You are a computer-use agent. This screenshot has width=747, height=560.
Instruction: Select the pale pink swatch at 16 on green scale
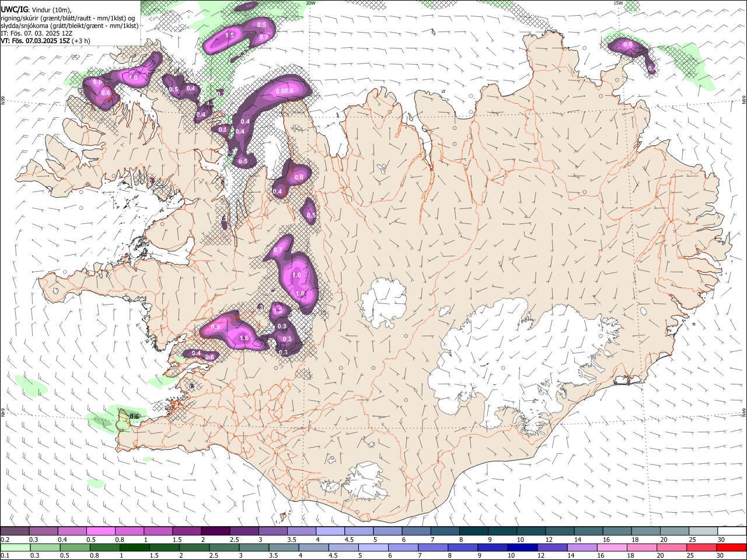coord(612,547)
